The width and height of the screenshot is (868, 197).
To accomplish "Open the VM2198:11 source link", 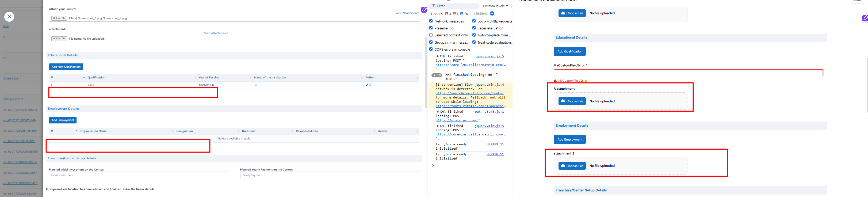I will tap(495, 154).
